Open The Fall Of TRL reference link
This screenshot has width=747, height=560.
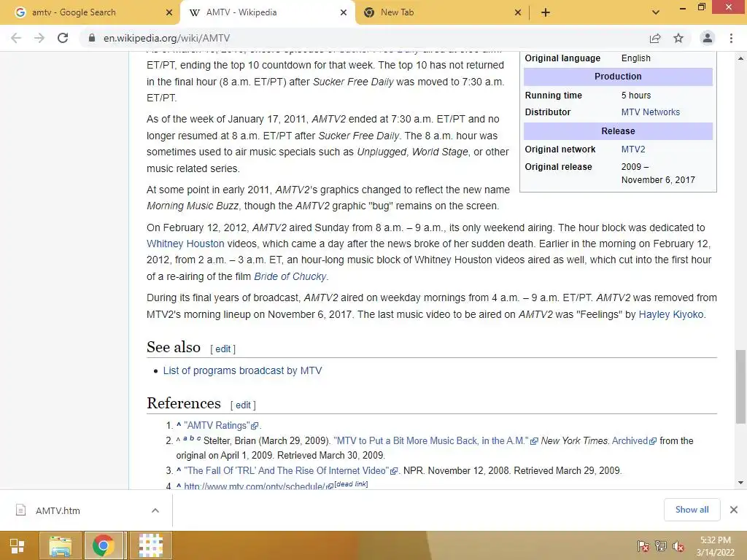point(290,471)
